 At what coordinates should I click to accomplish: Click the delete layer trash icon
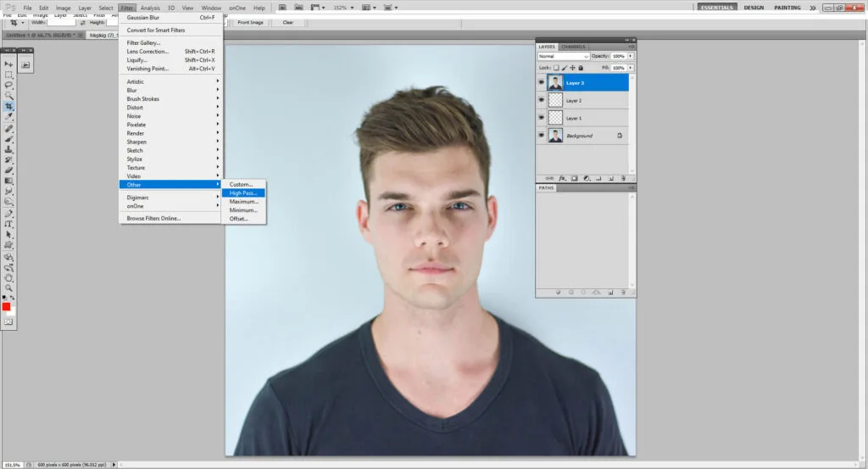pyautogui.click(x=622, y=178)
